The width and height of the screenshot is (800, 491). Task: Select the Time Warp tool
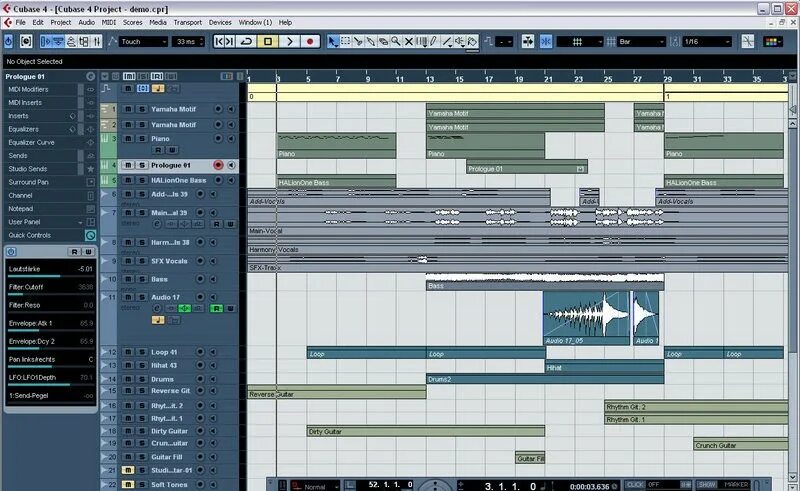pyautogui.click(x=421, y=41)
